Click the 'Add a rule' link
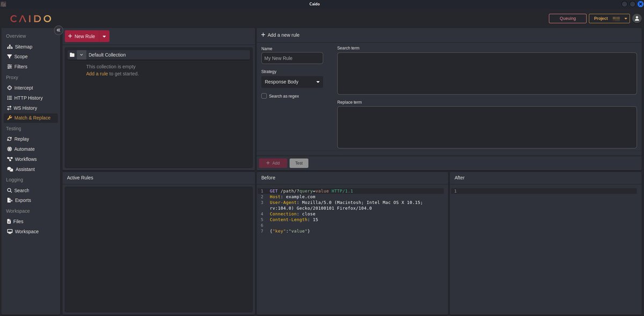Screen dimensions: 644x316 [97, 74]
